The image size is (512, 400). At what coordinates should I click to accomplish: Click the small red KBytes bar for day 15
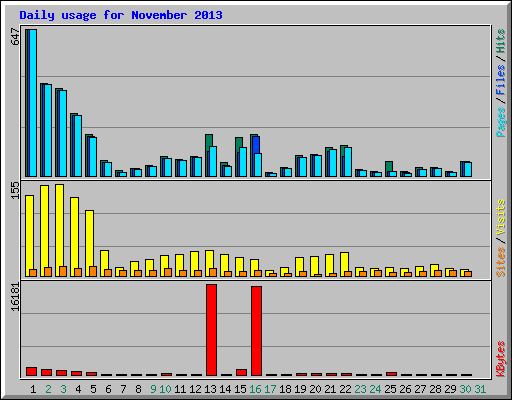pos(241,372)
